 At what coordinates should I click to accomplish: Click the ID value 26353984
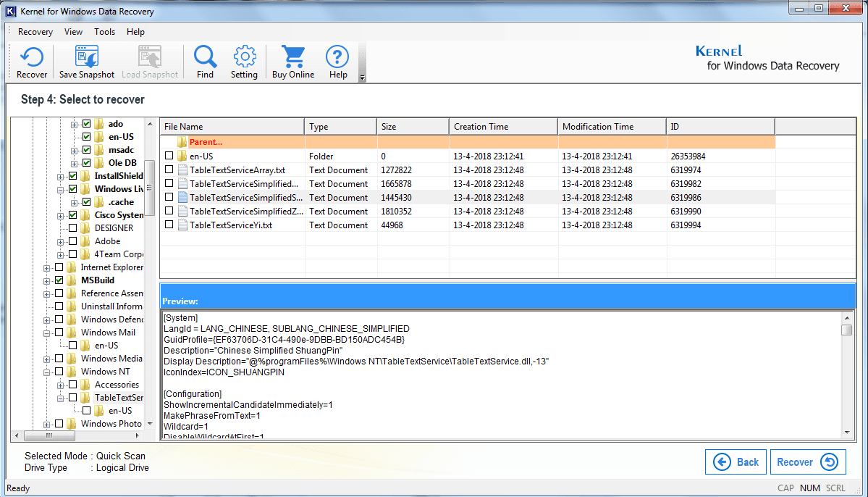pos(688,156)
